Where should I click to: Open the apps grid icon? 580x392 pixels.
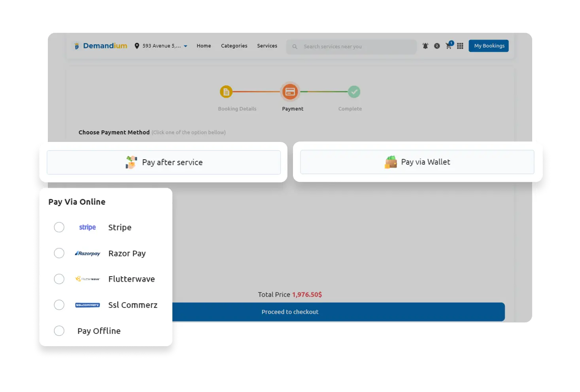(x=460, y=46)
